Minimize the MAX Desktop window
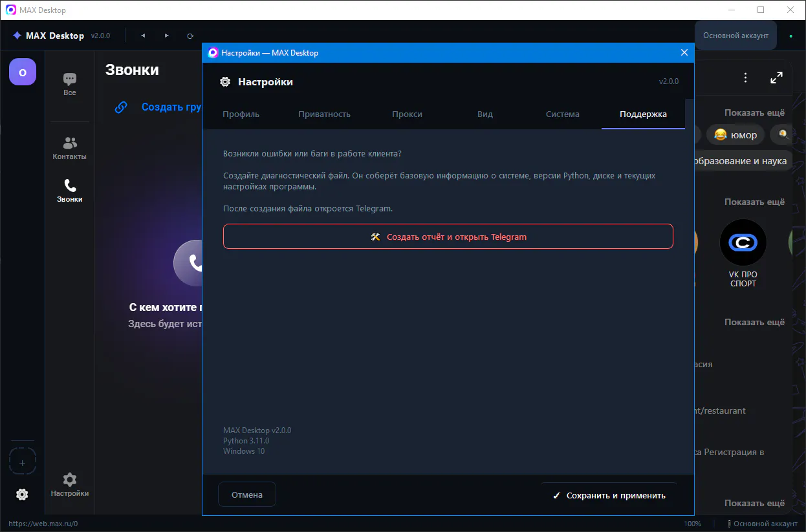 (x=731, y=10)
